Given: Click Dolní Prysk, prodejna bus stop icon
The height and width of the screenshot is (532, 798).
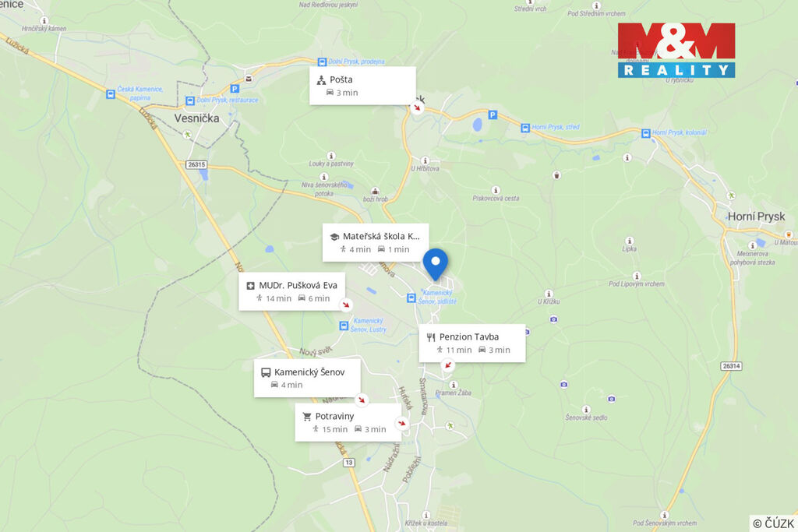Looking at the screenshot, I should 322,62.
